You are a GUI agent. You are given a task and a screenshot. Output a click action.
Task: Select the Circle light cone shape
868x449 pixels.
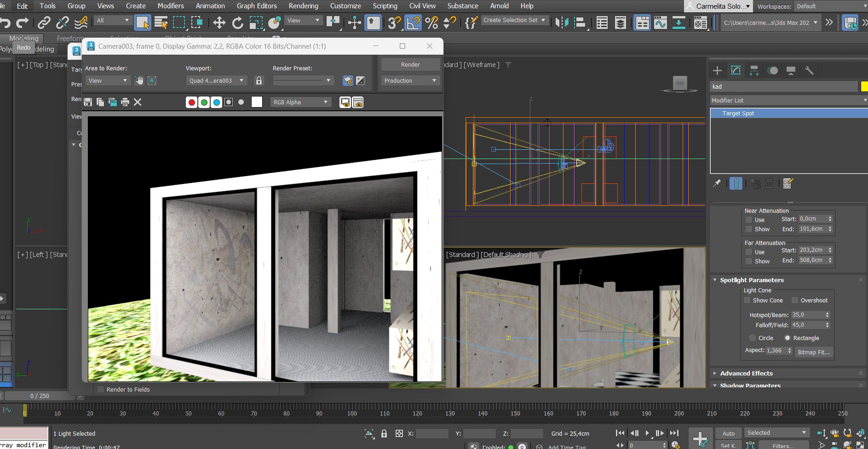coord(753,338)
